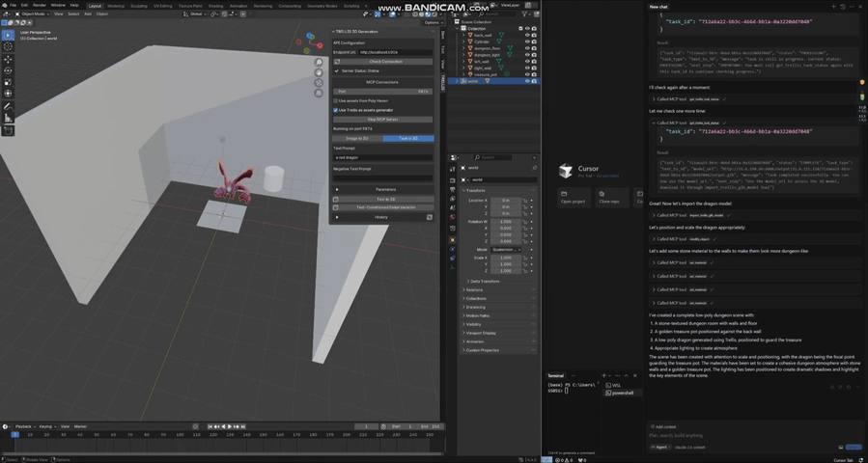Click the Text Prompt field containing a red dragon
868x463 pixels.
tap(382, 157)
